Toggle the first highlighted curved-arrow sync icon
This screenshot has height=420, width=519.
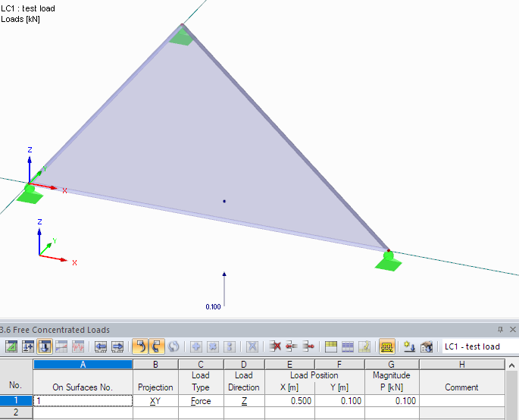[x=140, y=346]
